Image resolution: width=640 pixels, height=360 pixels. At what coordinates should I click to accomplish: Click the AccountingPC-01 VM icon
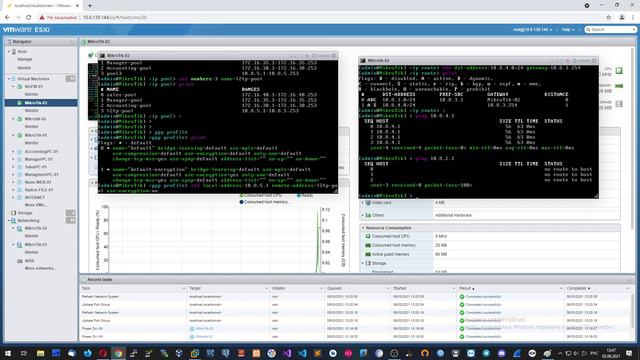19,151
